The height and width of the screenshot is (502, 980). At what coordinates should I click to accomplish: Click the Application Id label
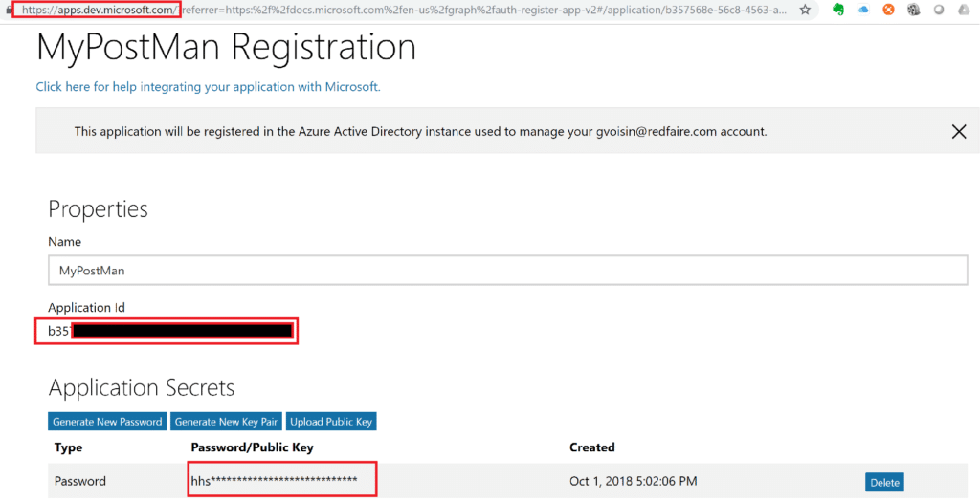86,307
